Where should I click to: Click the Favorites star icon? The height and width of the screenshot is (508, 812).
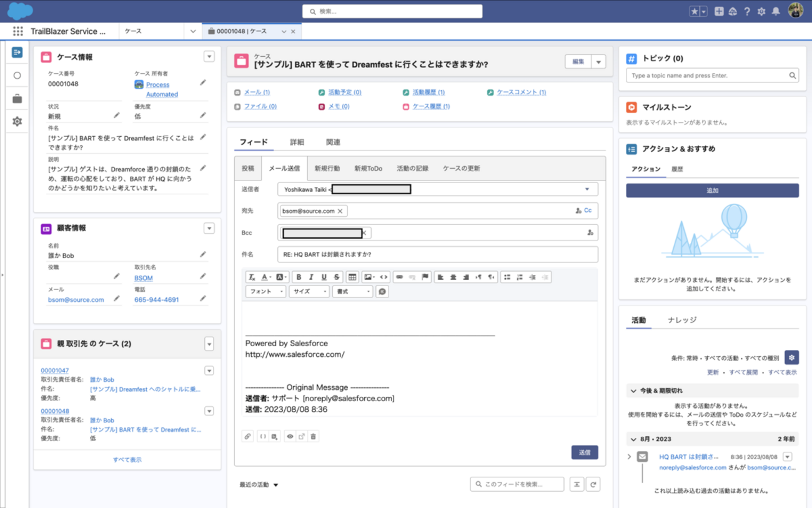695,11
